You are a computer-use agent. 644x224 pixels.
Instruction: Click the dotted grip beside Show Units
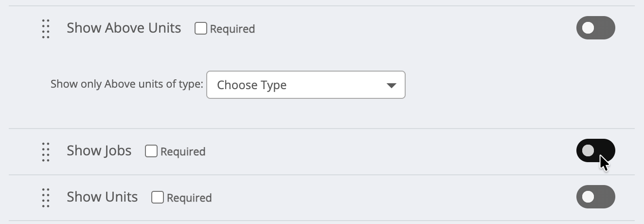pos(46,198)
